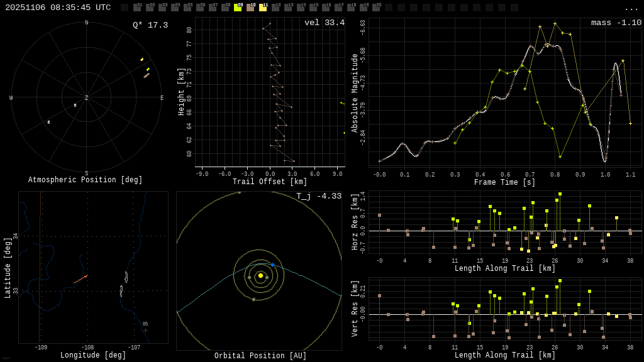
Task: Click the yellow Sun marker in orbit plot
Action: (x=260, y=275)
